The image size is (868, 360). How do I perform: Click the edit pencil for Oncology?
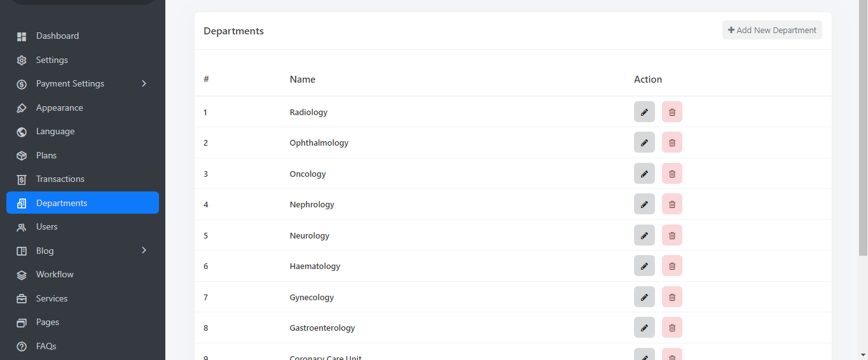(644, 174)
